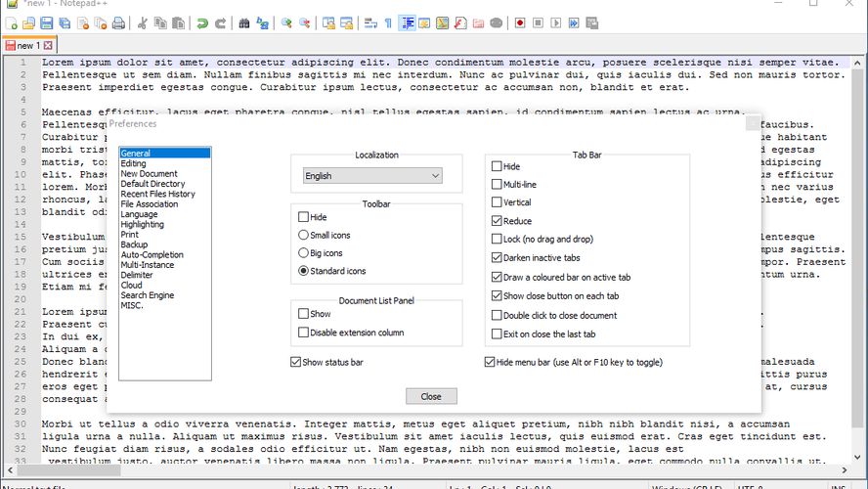Select Small icons radio option
Image resolution: width=868 pixels, height=489 pixels.
point(303,235)
